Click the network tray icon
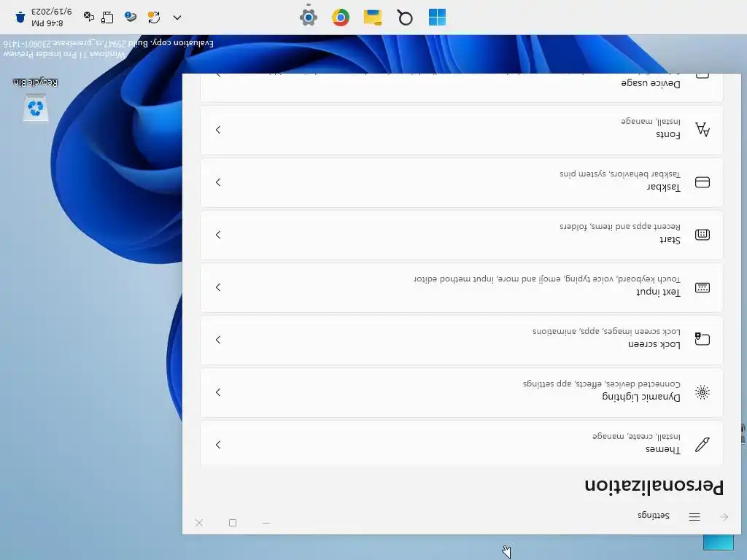Image resolution: width=747 pixels, height=560 pixels. coord(107,17)
